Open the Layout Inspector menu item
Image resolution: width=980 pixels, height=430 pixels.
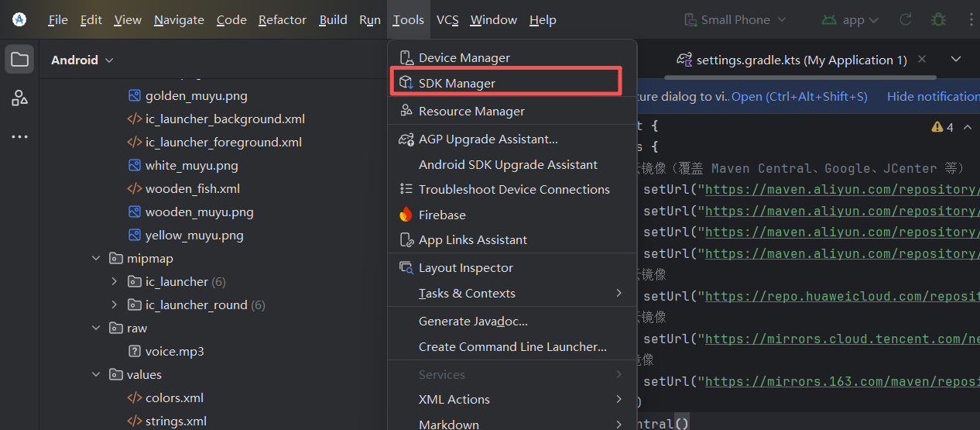(465, 268)
